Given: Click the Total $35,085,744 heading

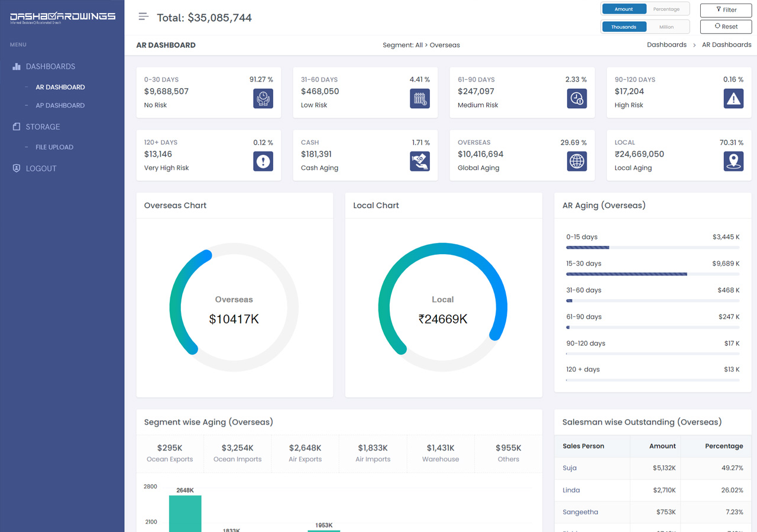Looking at the screenshot, I should click(204, 18).
